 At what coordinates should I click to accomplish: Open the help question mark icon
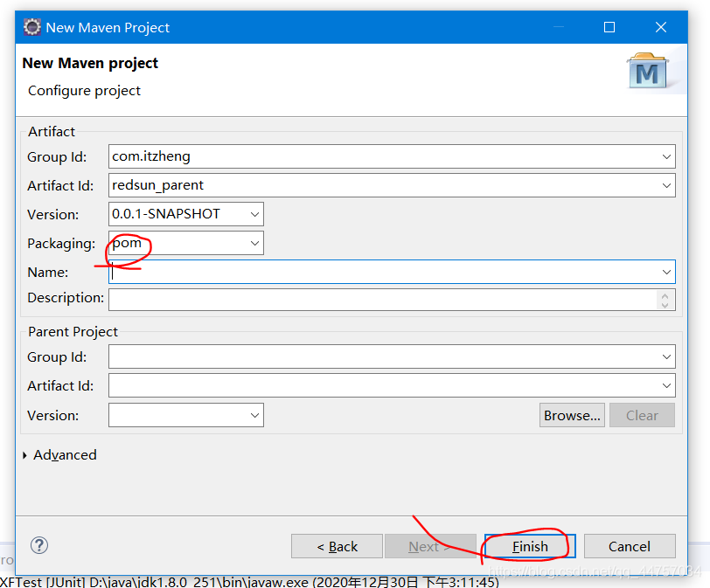[x=39, y=545]
